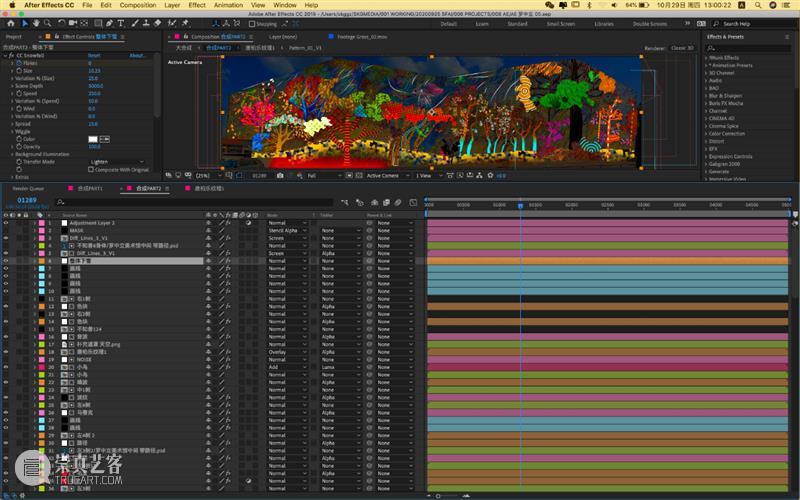Switch to the Libraries workspace
Screen dimensions: 800x500
[x=604, y=24]
